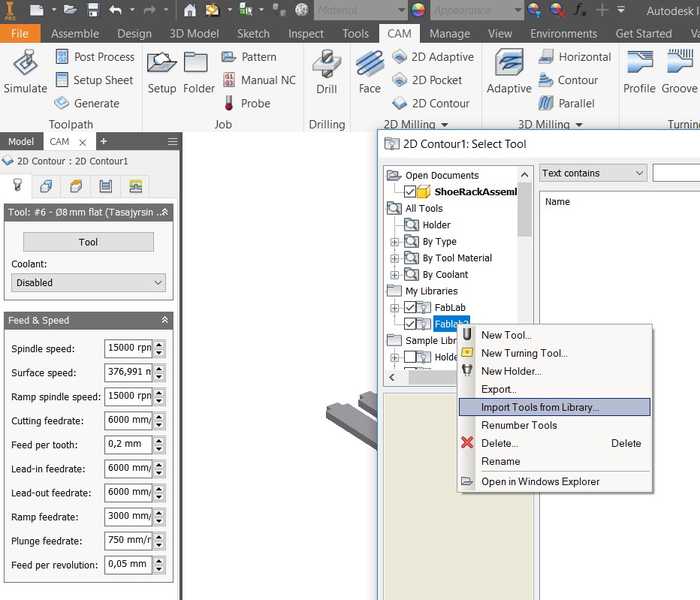Create a new Setup in the Job group
The image size is (700, 600).
(162, 72)
